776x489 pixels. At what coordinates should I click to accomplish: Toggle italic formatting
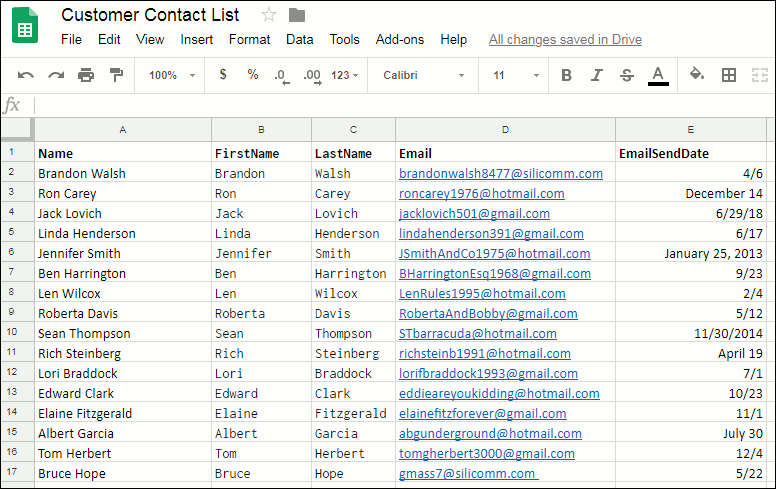point(597,75)
